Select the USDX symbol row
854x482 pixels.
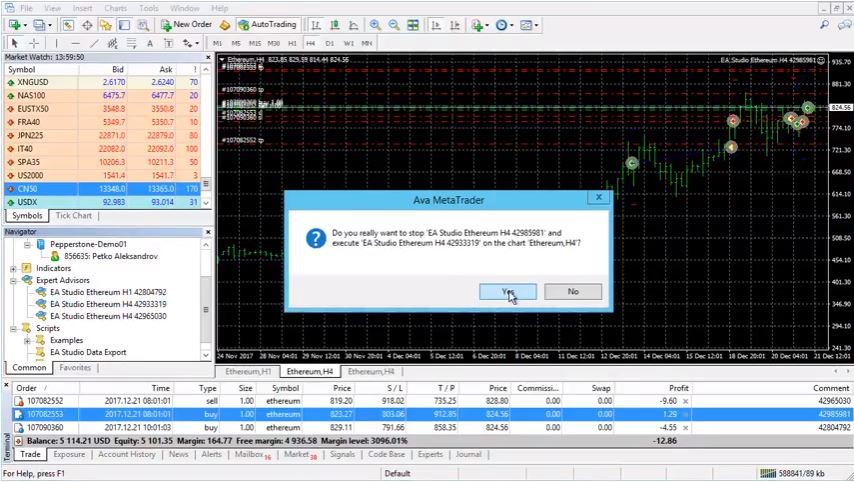point(102,202)
